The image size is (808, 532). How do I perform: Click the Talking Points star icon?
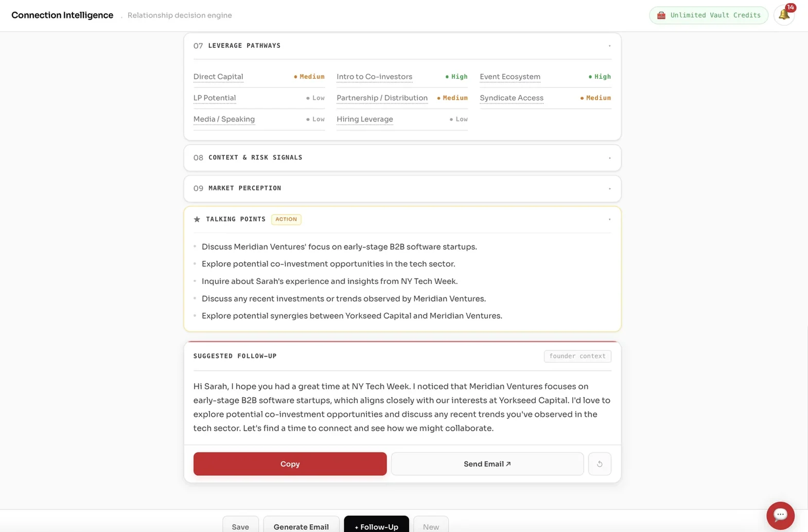[197, 219]
